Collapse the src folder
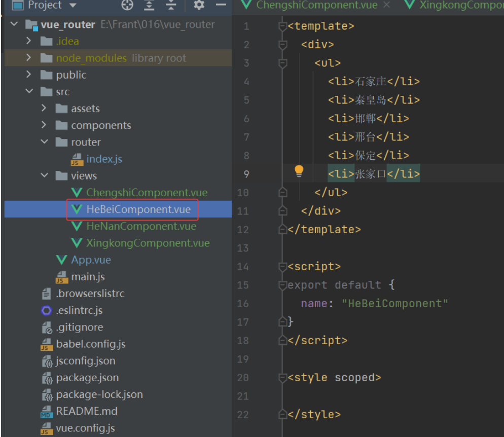The image size is (504, 437). click(29, 91)
